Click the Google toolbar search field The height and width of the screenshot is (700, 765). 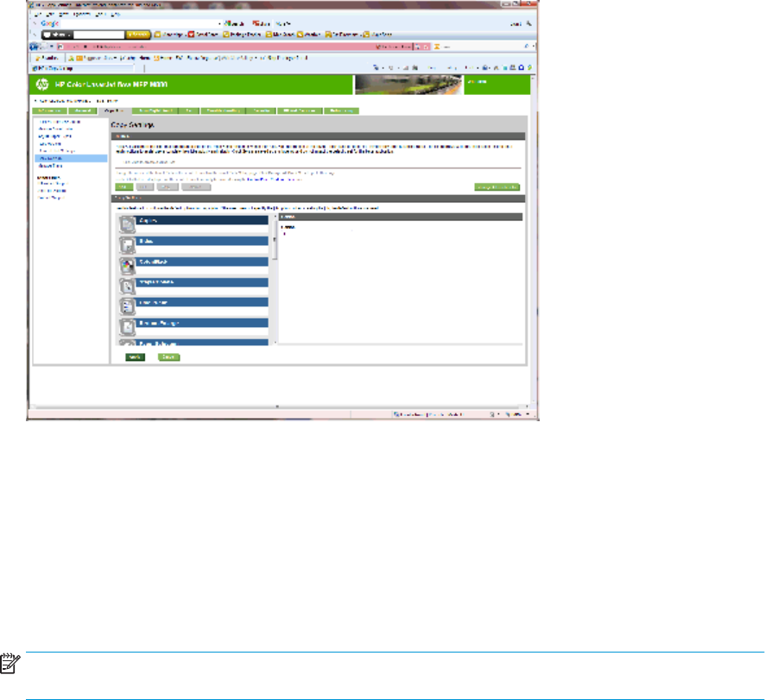pyautogui.click(x=142, y=23)
